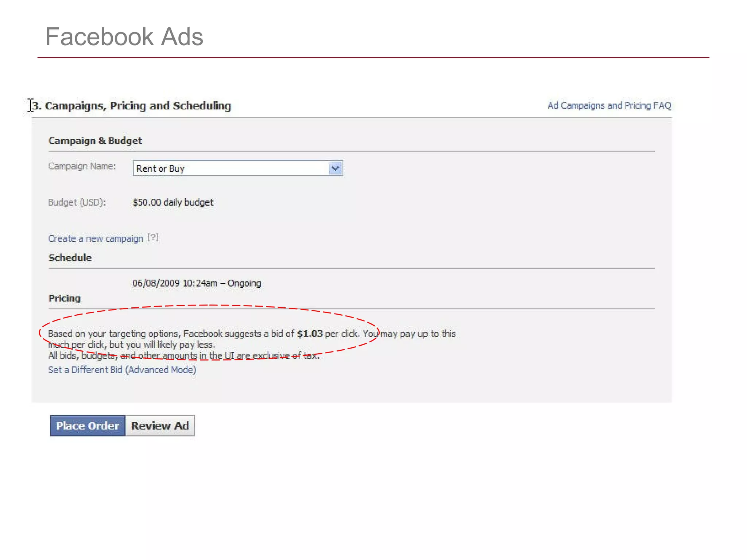Click the 'Pricing' section heading
This screenshot has height=560, width=747.
(65, 298)
